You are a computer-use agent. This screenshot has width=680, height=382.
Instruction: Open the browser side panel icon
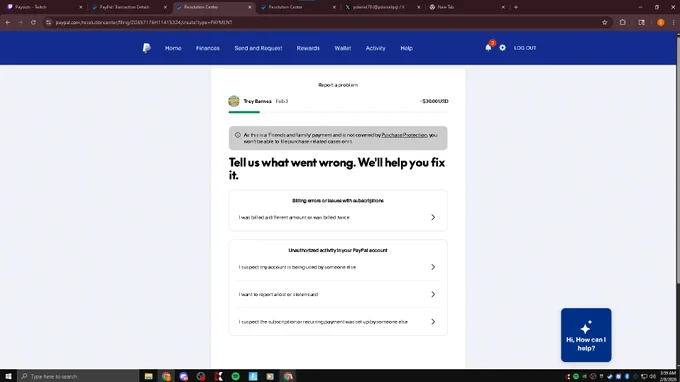tap(641, 22)
